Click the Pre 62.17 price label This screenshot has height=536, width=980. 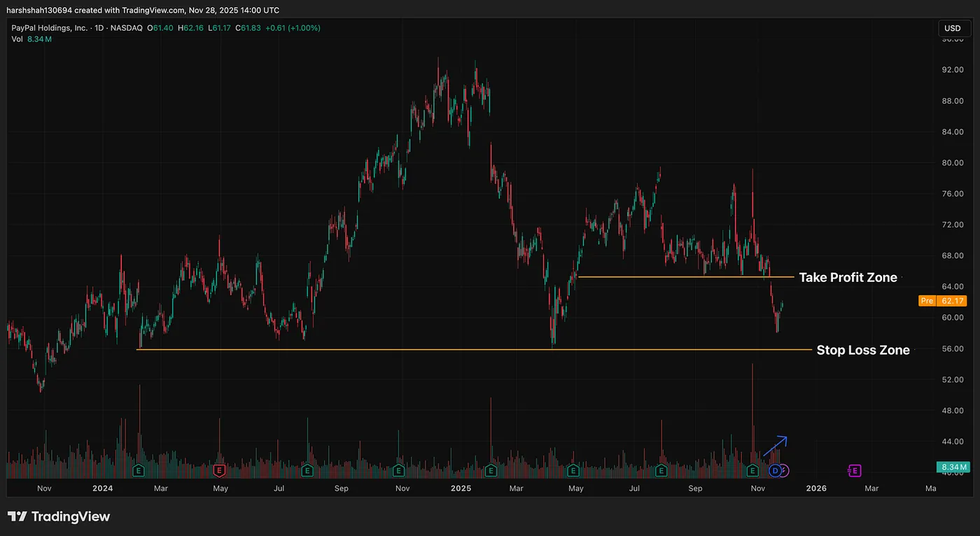(942, 301)
